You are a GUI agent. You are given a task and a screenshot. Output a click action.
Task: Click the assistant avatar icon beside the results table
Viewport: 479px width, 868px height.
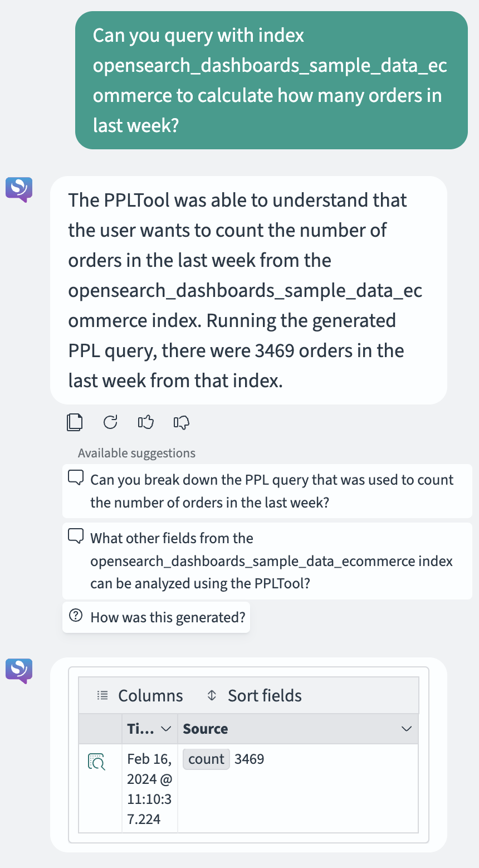tap(19, 671)
